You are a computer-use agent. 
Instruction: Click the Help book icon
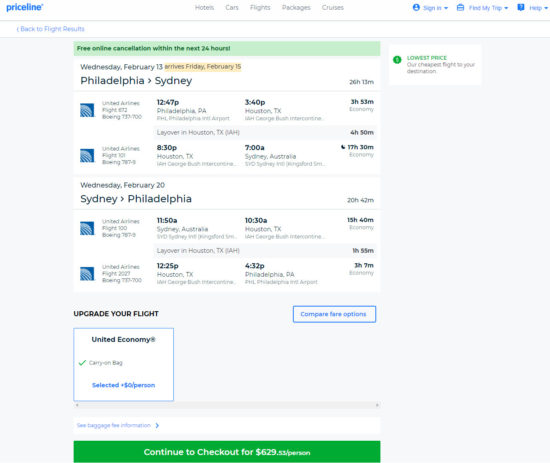(521, 7)
